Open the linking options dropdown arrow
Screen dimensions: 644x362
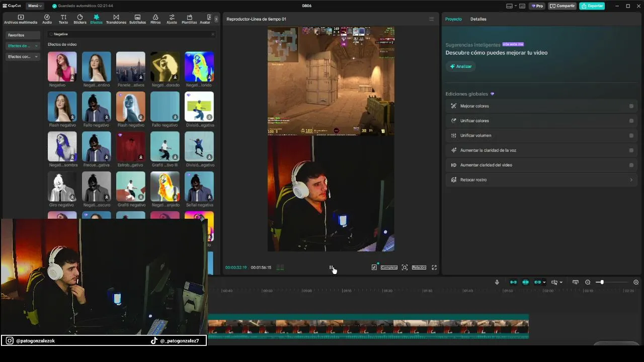544,282
